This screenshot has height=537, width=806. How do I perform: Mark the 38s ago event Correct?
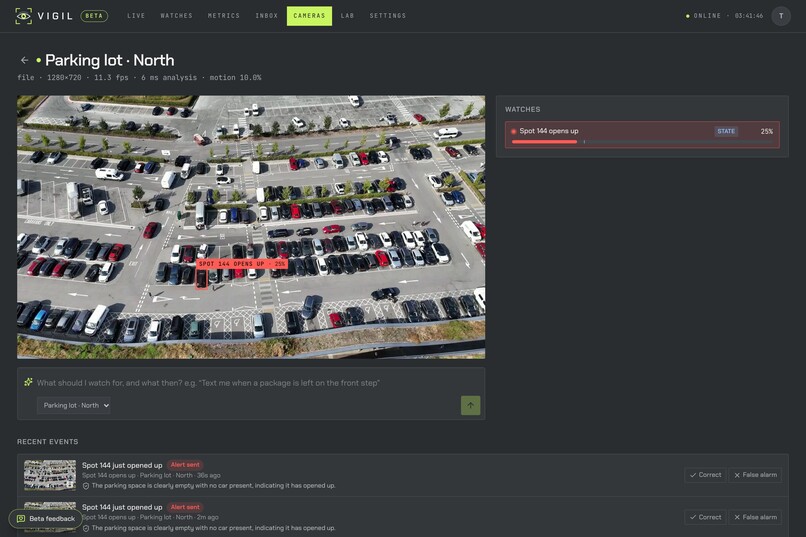click(705, 475)
